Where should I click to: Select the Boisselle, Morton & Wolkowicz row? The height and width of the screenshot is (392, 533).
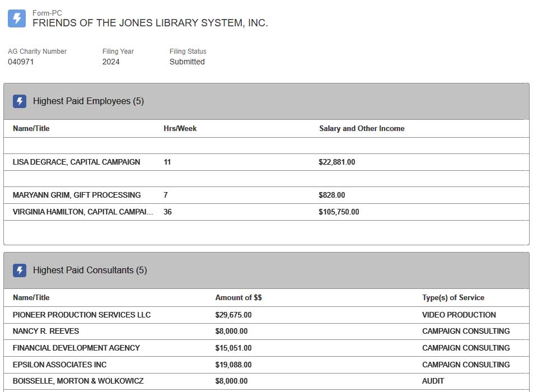(x=78, y=381)
